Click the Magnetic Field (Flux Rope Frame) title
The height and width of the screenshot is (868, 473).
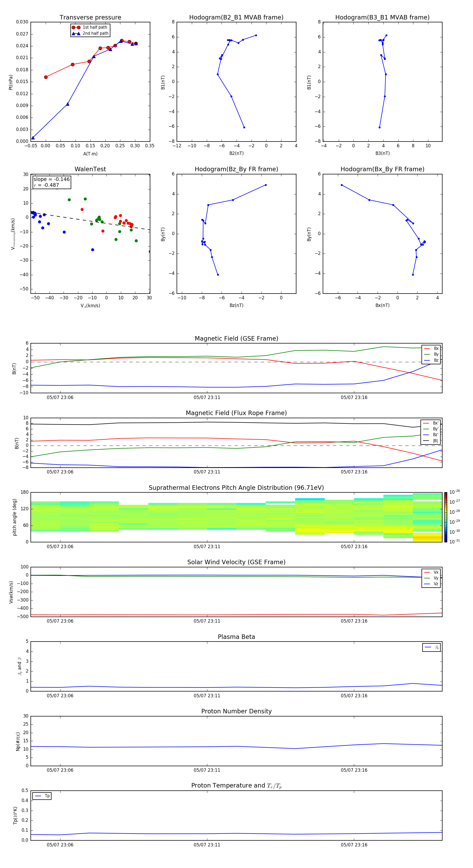point(236,413)
